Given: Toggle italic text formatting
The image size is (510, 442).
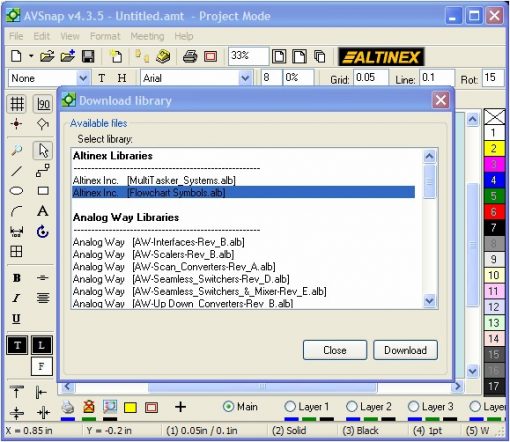Looking at the screenshot, I should click(16, 298).
